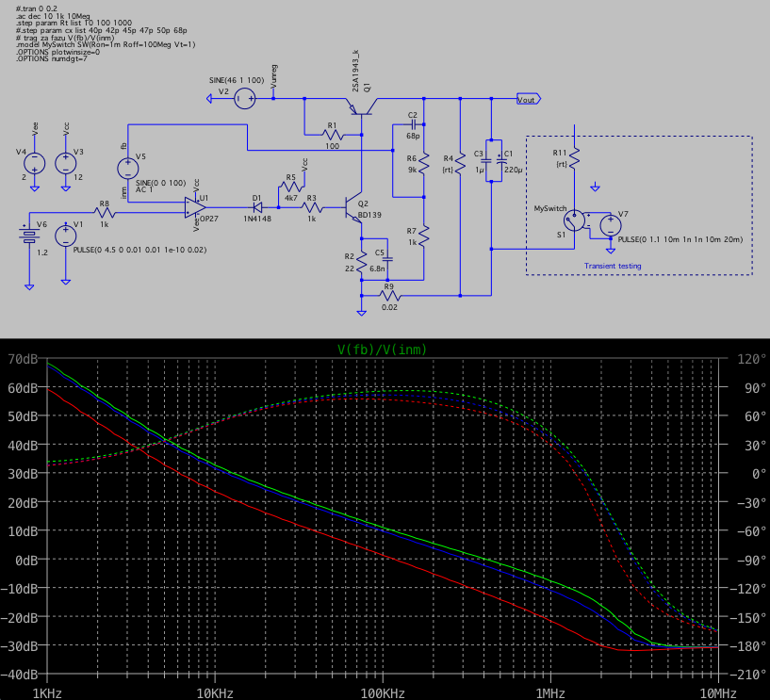The image size is (770, 700).
Task: Click the '4k7' value of R5
Action: click(290, 198)
